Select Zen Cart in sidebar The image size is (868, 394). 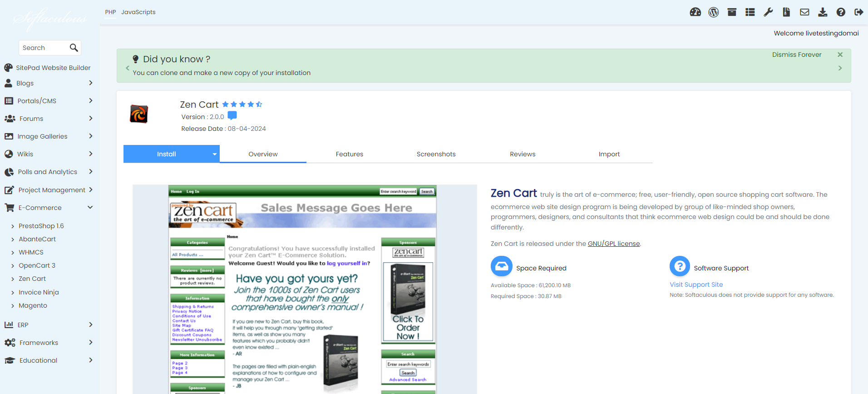pos(32,279)
